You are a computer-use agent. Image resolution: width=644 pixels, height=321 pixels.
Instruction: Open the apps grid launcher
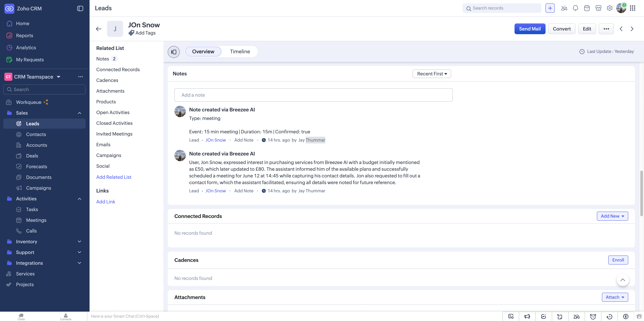tap(632, 8)
